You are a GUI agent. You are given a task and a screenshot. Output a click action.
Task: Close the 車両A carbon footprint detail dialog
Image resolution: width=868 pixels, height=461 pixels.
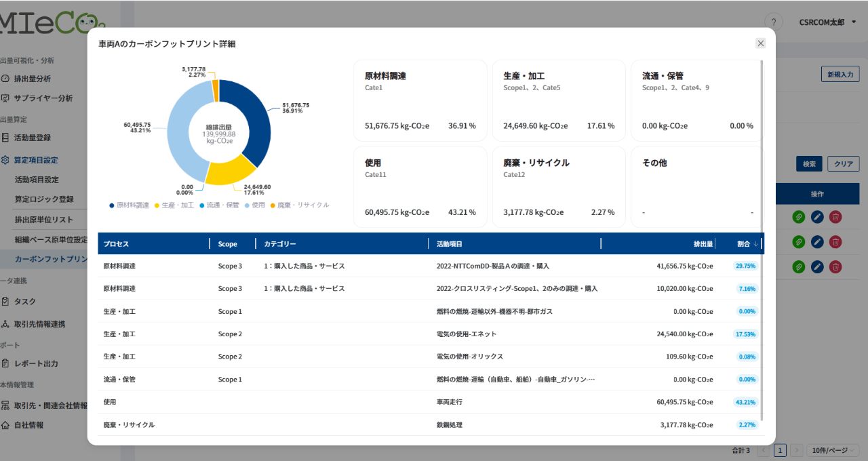click(761, 43)
